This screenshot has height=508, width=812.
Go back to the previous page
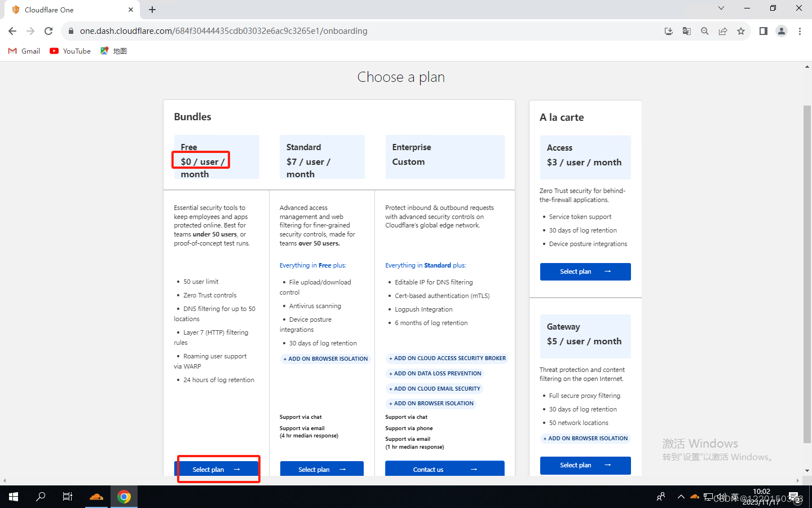12,31
